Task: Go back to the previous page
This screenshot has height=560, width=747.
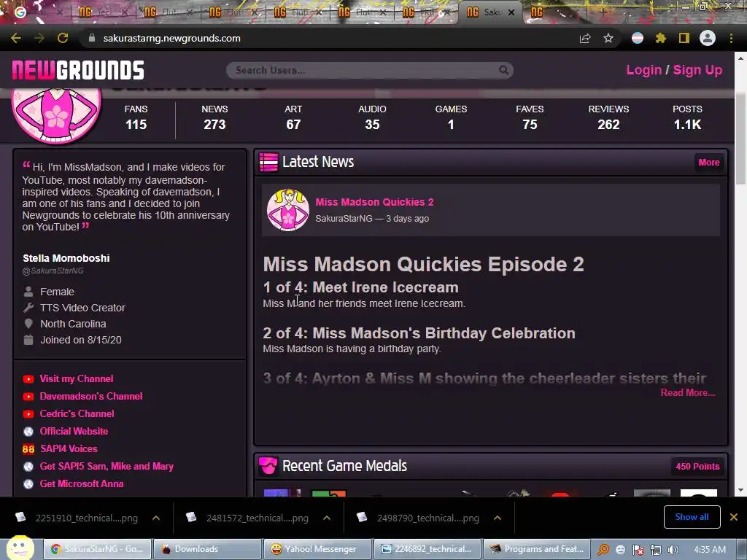Action: (x=16, y=38)
